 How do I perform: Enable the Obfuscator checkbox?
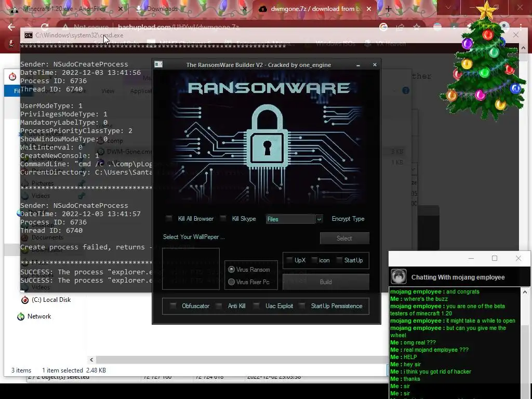pyautogui.click(x=173, y=306)
